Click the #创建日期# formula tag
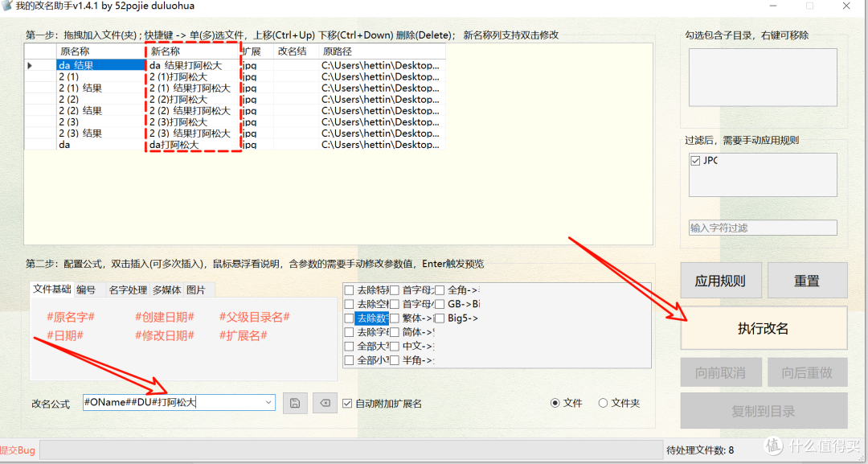 [165, 318]
